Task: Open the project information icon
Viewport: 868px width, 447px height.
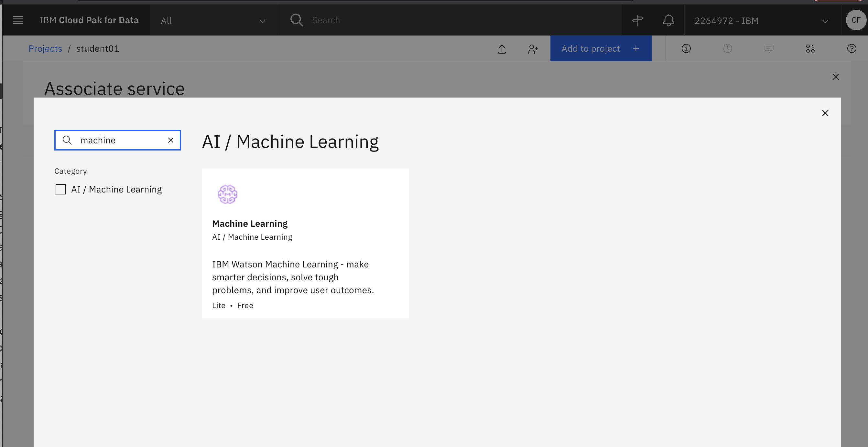Action: 686,49
